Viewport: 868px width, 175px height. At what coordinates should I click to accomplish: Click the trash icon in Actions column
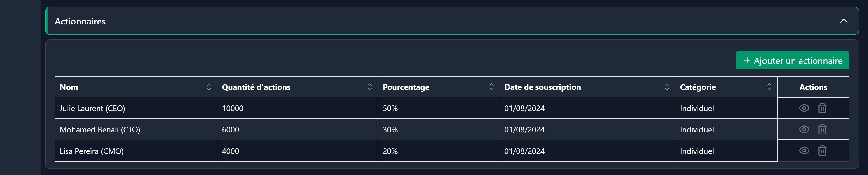822,108
